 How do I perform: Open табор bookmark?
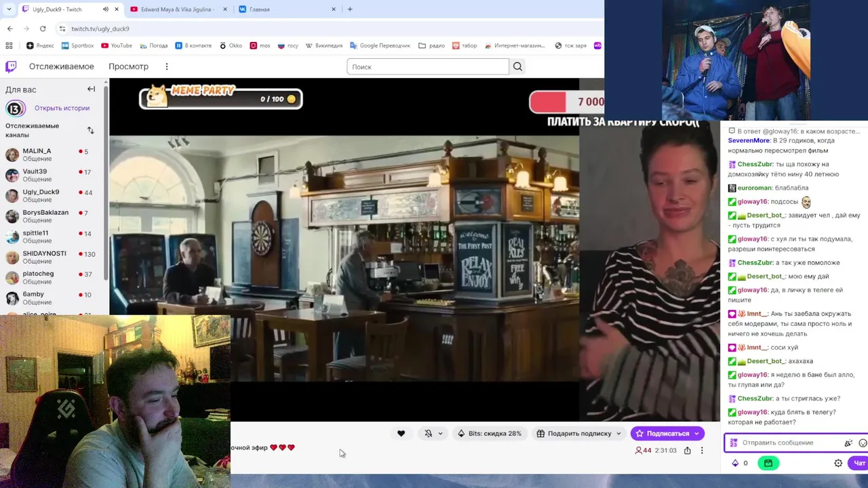[465, 45]
